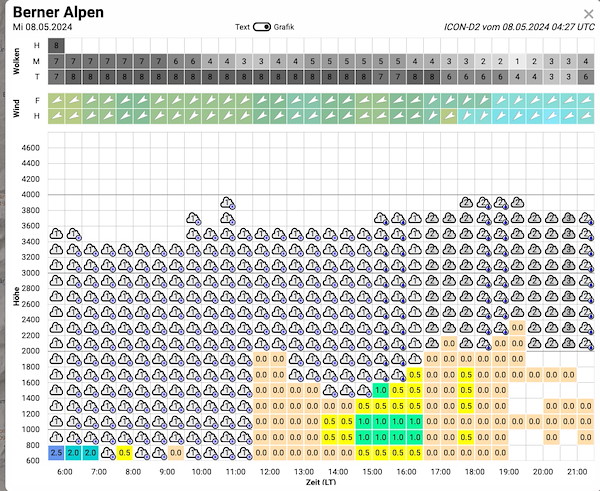Select the "Text" view label

(x=242, y=27)
